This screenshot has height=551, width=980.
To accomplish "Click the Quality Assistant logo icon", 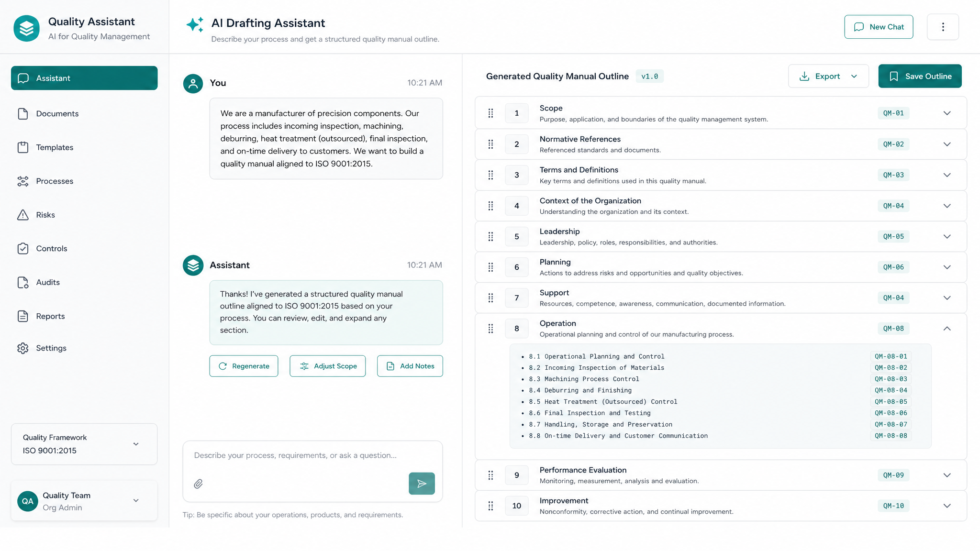I will pyautogui.click(x=26, y=28).
